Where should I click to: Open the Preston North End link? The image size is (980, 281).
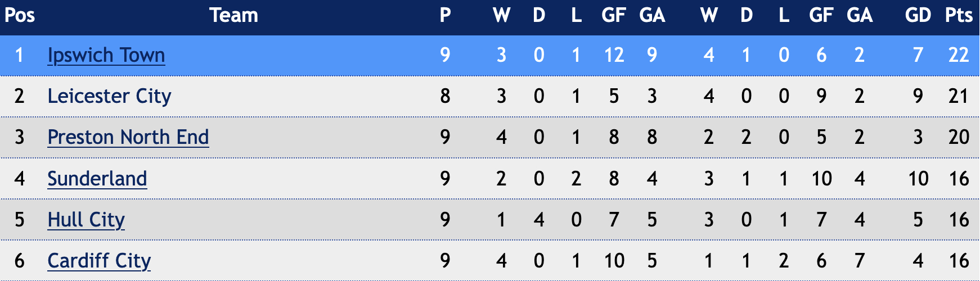(x=128, y=137)
